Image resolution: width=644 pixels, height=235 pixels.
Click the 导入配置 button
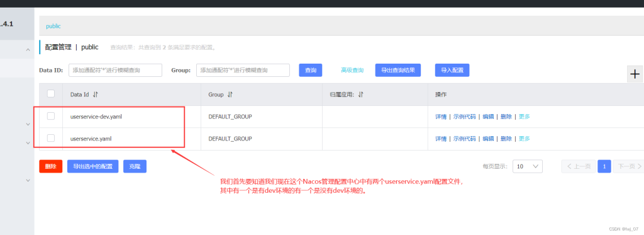[452, 71]
